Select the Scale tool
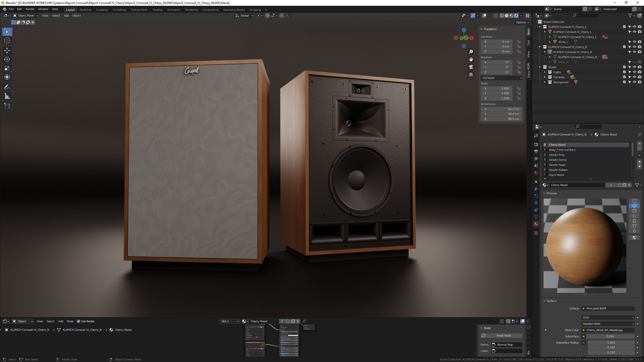Viewport: 644px width, 362px height. (x=7, y=68)
